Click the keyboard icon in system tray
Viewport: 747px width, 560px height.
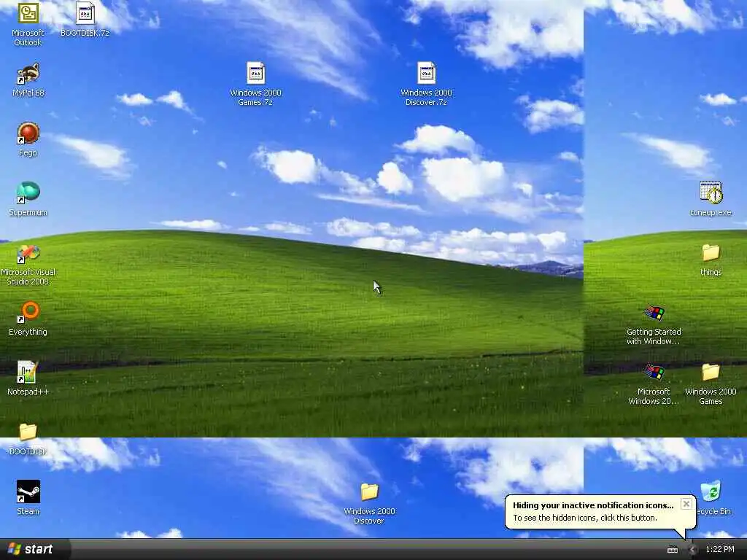click(673, 550)
